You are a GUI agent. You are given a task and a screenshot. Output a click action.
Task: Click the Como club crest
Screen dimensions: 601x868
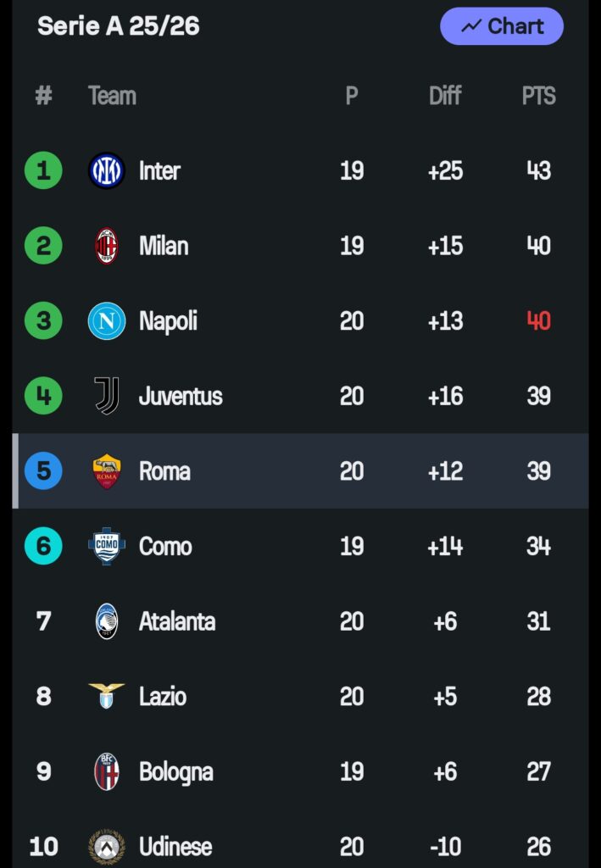point(107,546)
